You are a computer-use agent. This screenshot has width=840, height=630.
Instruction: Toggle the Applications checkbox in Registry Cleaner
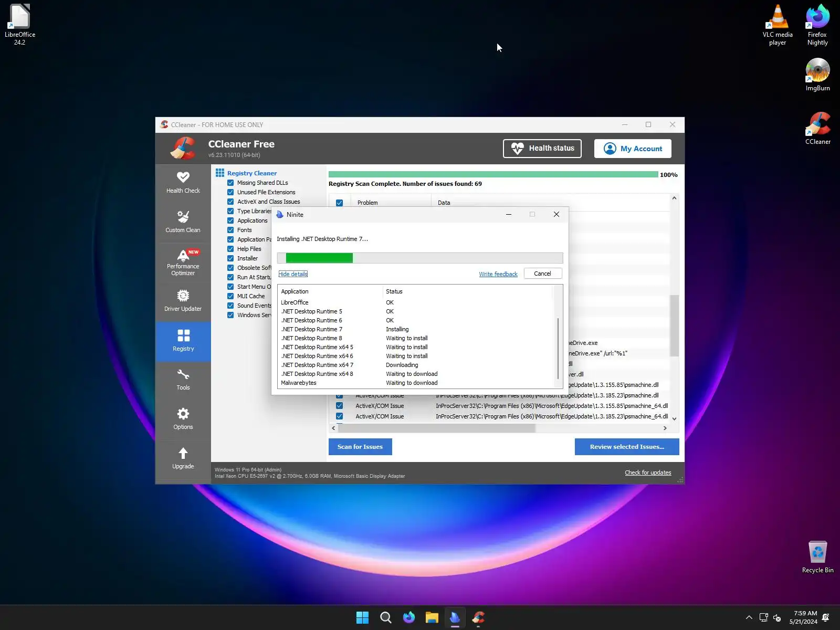tap(230, 220)
